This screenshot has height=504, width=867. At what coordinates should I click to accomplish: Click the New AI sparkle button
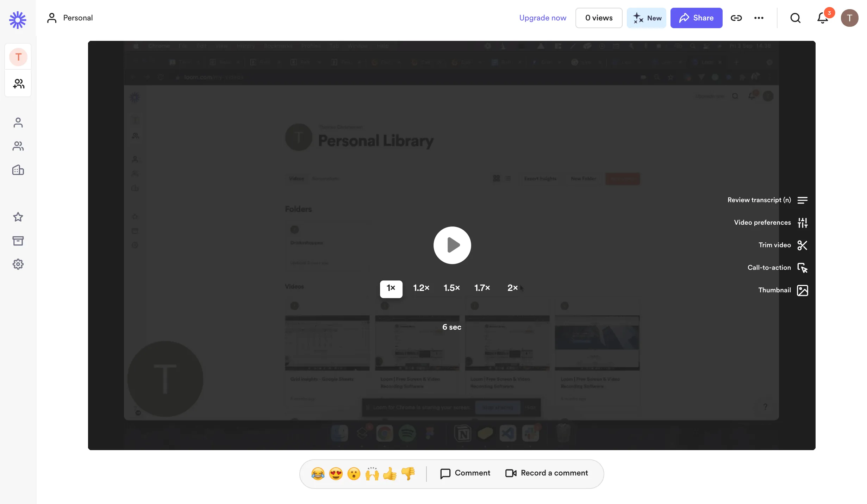[x=647, y=18]
